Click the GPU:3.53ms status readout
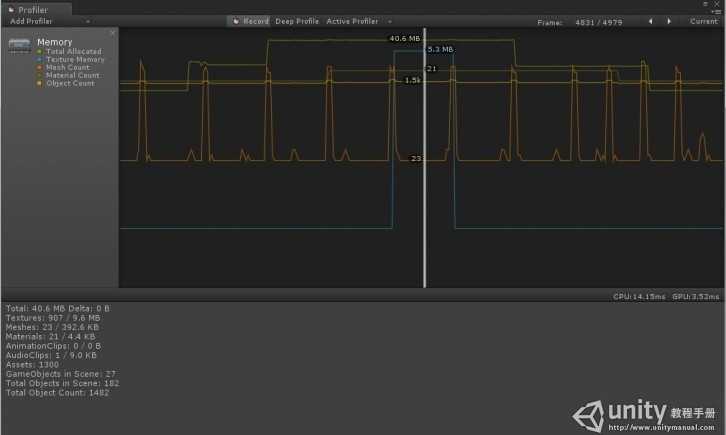 pos(696,297)
